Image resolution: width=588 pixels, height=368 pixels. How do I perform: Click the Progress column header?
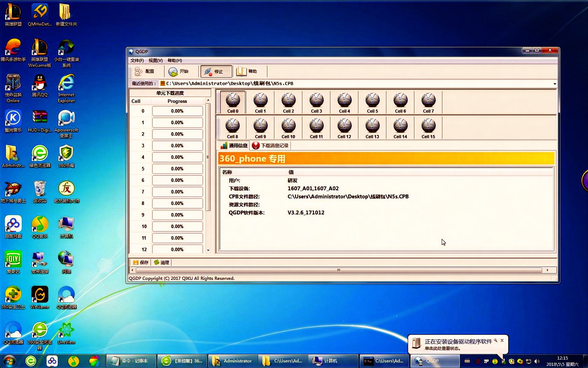pyautogui.click(x=177, y=101)
